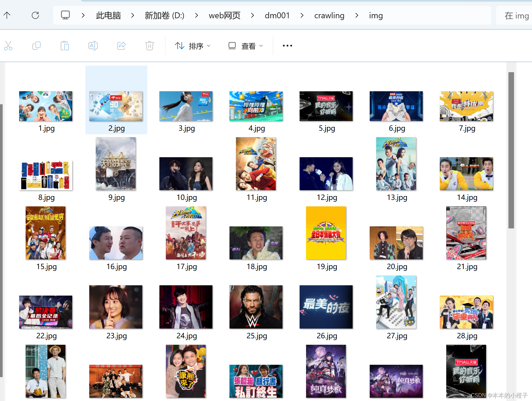
Task: Select thumbnail 25.jpg
Action: click(x=256, y=307)
